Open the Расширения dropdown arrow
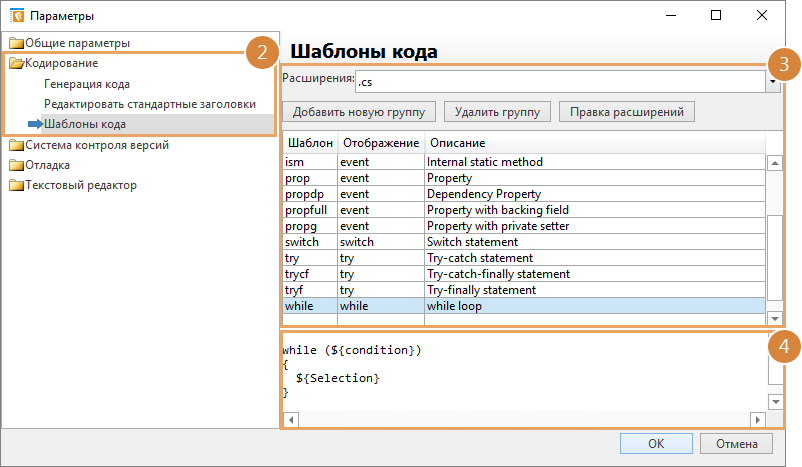This screenshot has width=802, height=467. [x=774, y=81]
